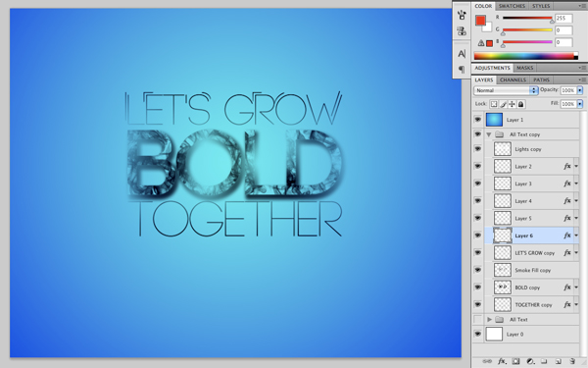Click the Opacity percentage field

(568, 90)
